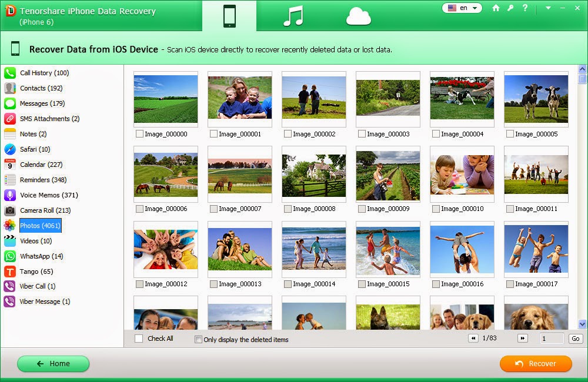Toggle Only display the deleted items
Screen dimensions: 588x382
point(198,340)
